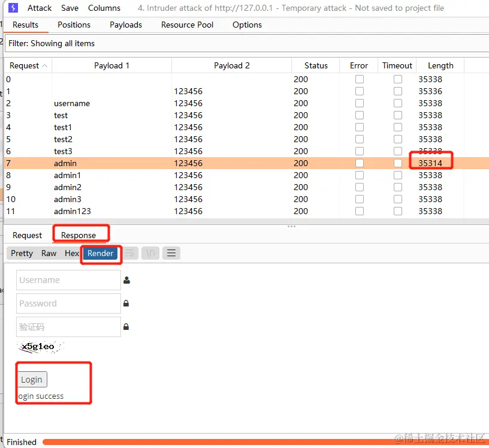Toggle Error checkbox in admin2 row
489x448 pixels.
[360, 187]
